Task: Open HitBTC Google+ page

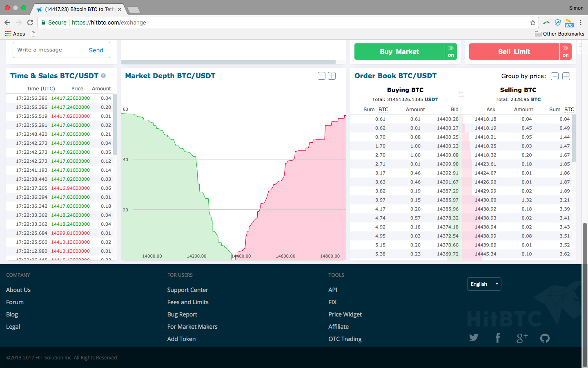Action: click(522, 338)
